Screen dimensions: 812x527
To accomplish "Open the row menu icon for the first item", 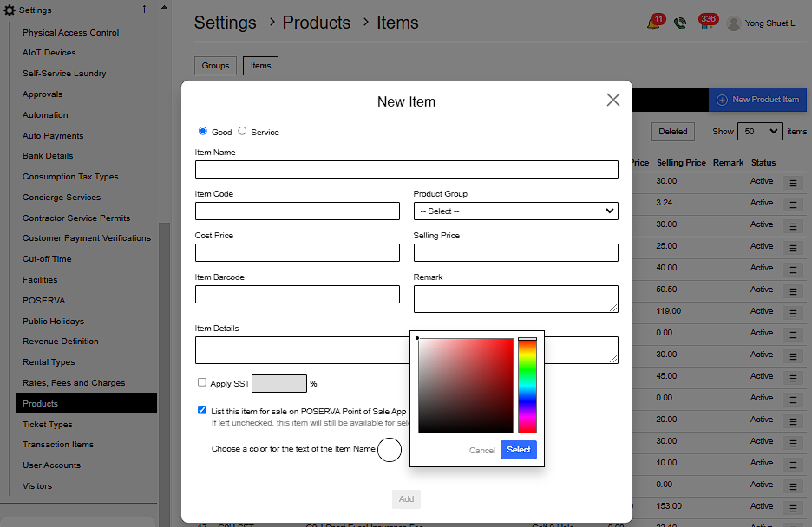I will (x=792, y=183).
